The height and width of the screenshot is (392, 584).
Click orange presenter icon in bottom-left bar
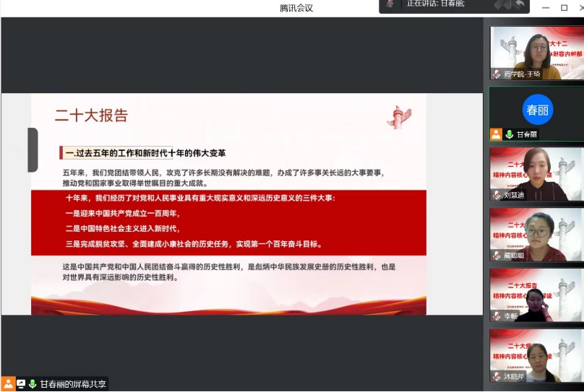pos(8,384)
